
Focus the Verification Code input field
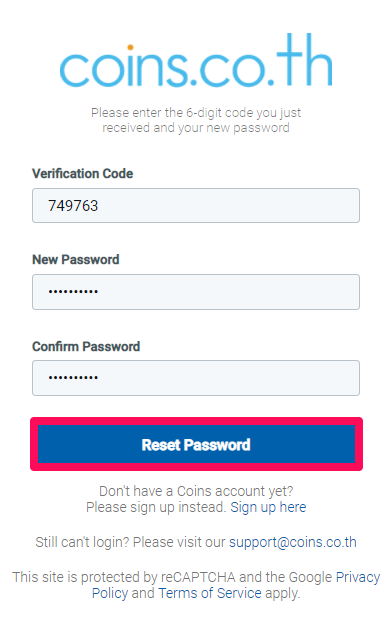(196, 205)
